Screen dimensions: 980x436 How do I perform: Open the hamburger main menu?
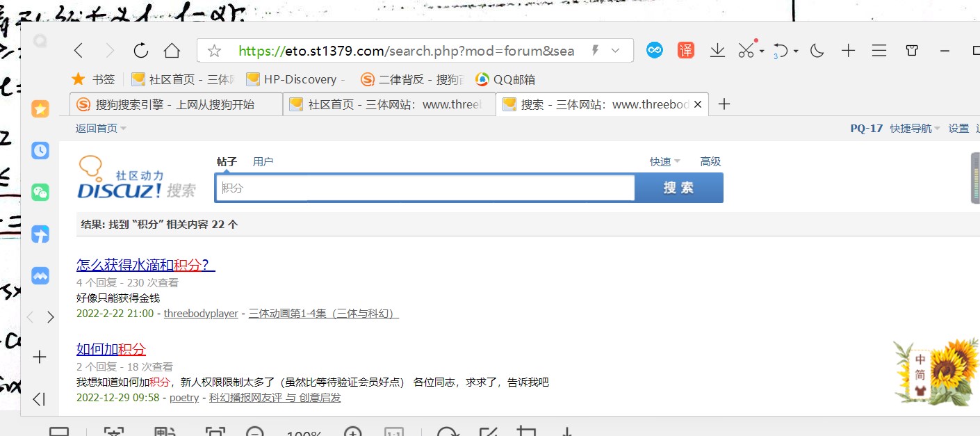pyautogui.click(x=879, y=51)
